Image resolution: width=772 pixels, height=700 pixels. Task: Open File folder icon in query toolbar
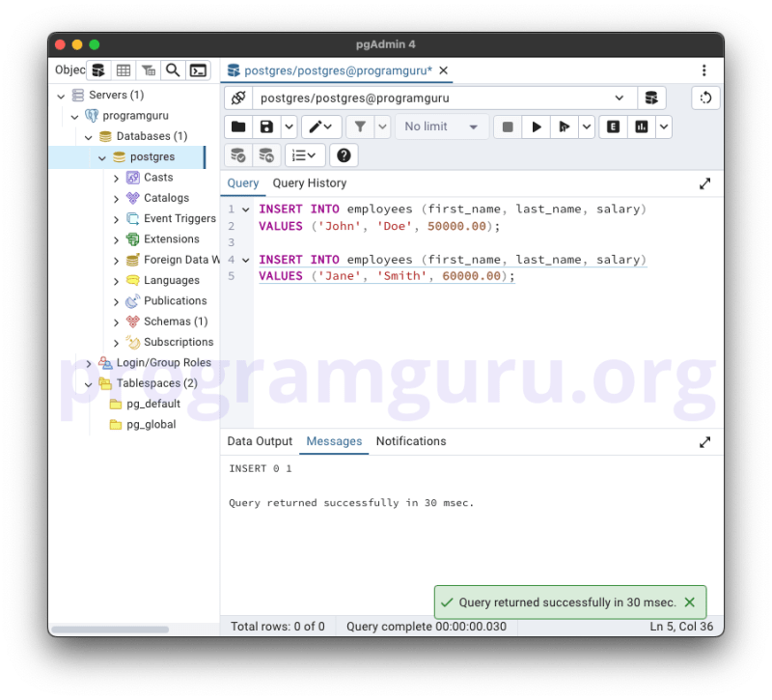tap(238, 127)
